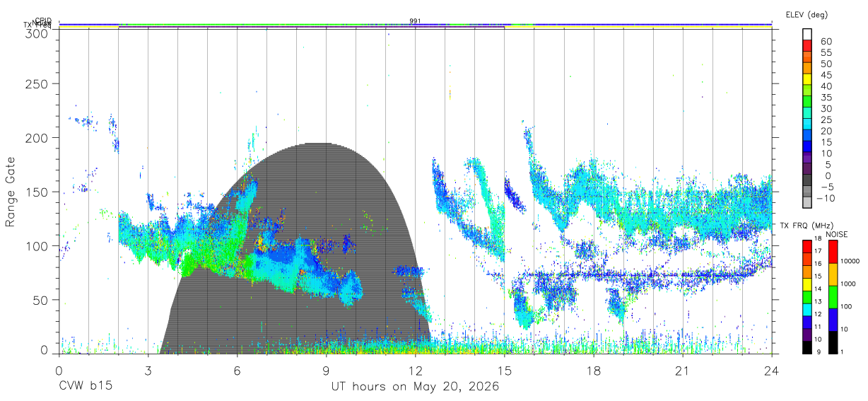
Task: Click the CPID color strip above the plot
Action: [x=416, y=23]
